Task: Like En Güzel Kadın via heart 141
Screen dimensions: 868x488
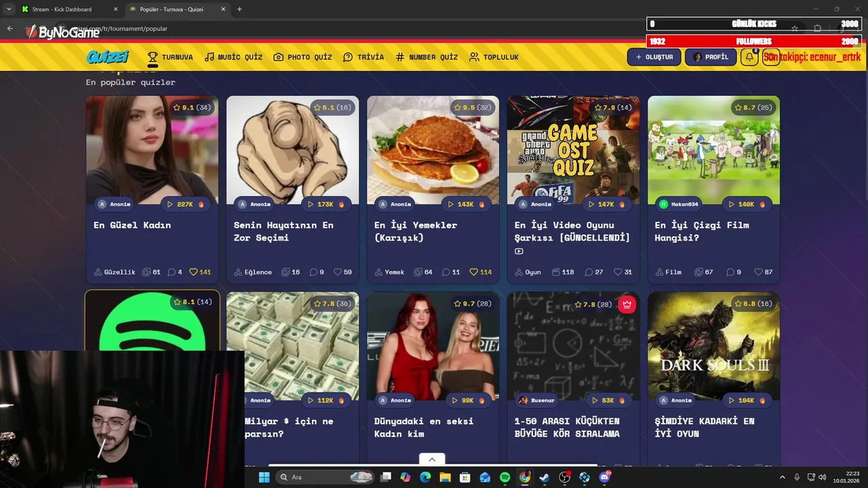Action: tap(200, 272)
